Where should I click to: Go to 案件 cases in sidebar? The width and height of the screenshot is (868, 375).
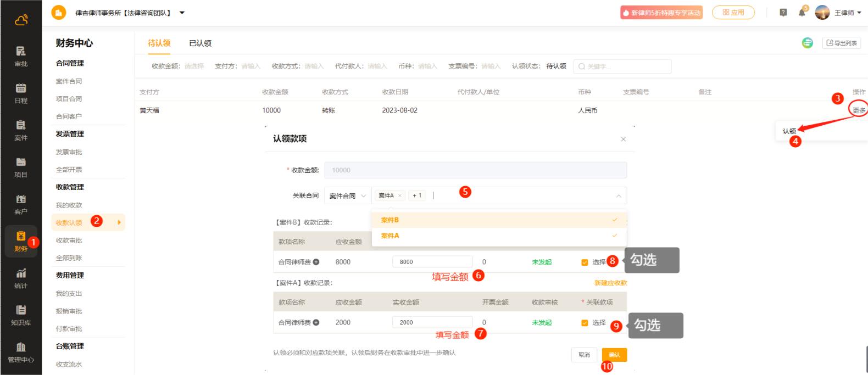20,130
